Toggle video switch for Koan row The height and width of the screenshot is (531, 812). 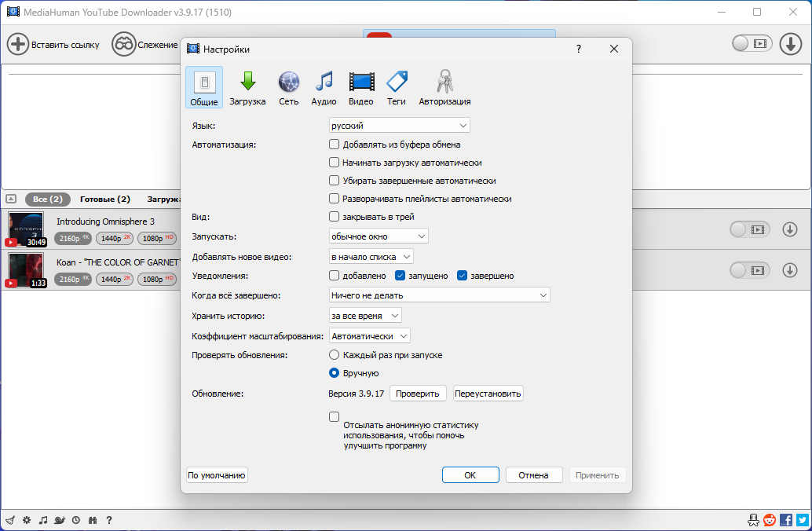pos(750,270)
